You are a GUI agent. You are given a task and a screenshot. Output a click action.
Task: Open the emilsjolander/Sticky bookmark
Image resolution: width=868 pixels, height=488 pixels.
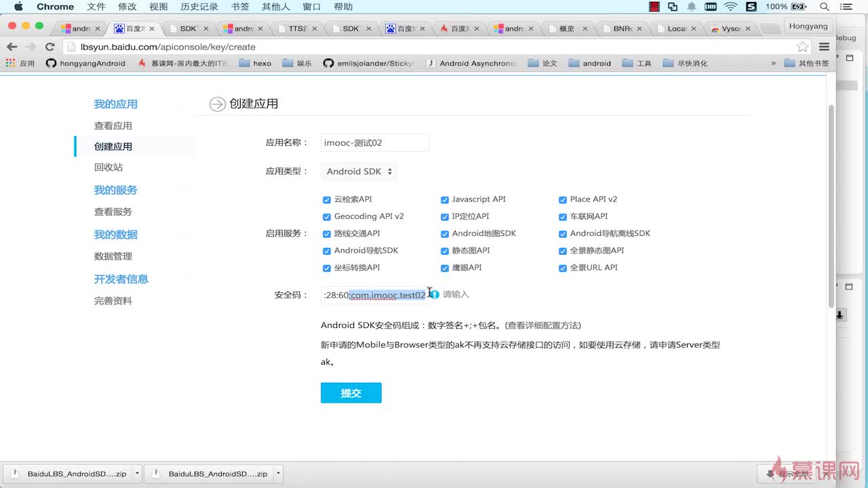[368, 63]
